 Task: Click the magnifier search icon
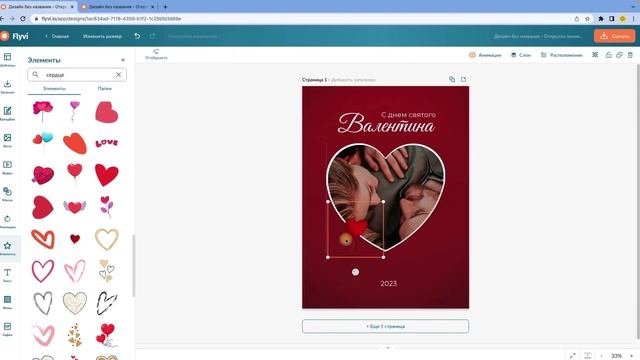(x=36, y=74)
